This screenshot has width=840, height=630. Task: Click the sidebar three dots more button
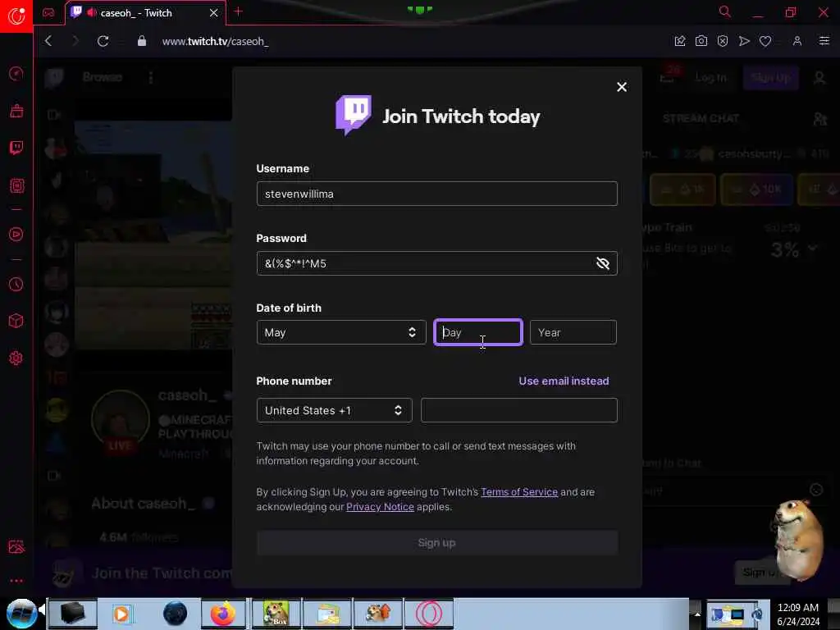pos(16,581)
